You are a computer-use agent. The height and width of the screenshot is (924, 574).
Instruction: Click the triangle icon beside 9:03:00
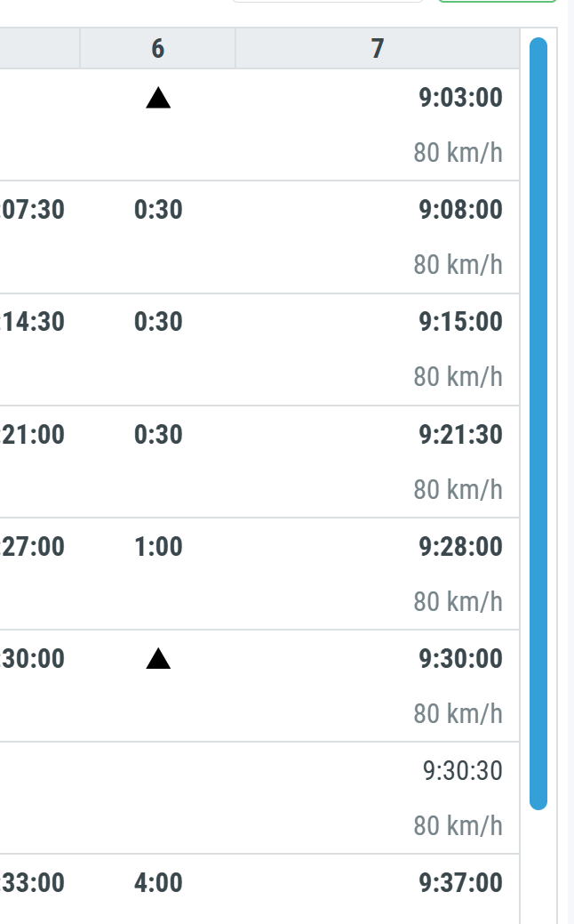pyautogui.click(x=158, y=98)
